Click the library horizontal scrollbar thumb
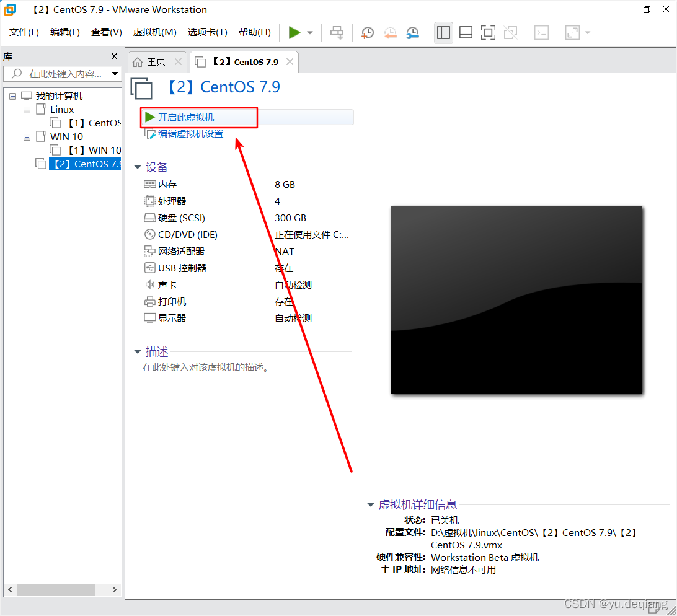 [x=56, y=590]
